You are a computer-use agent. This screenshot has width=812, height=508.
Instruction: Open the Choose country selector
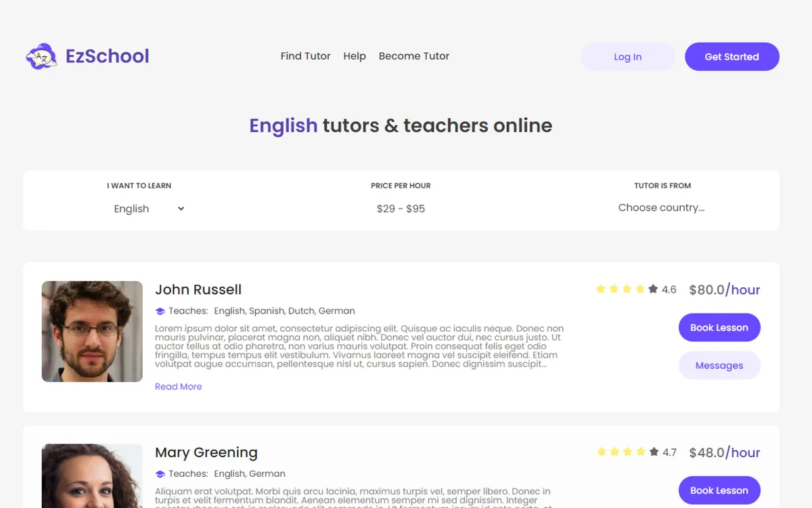point(661,208)
